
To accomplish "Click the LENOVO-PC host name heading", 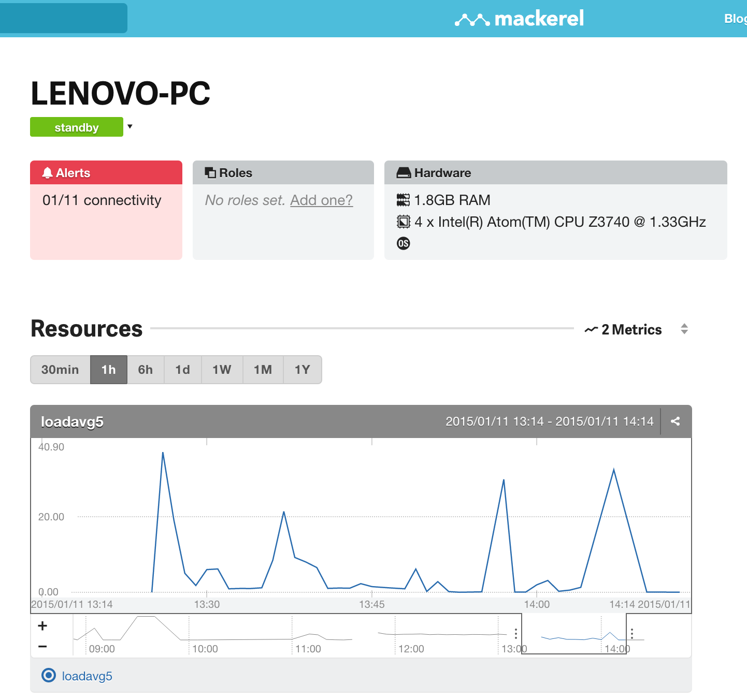I will [x=121, y=93].
